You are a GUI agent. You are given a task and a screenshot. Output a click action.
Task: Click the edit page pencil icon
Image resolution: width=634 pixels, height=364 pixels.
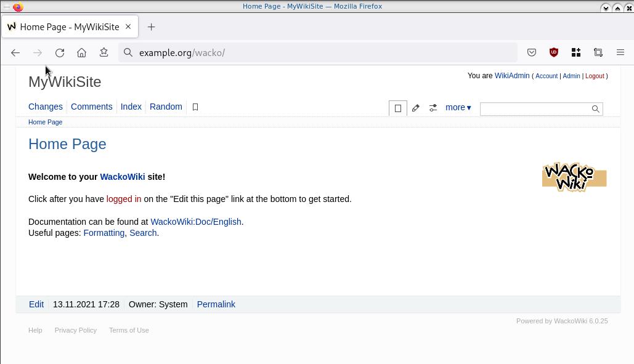click(416, 108)
